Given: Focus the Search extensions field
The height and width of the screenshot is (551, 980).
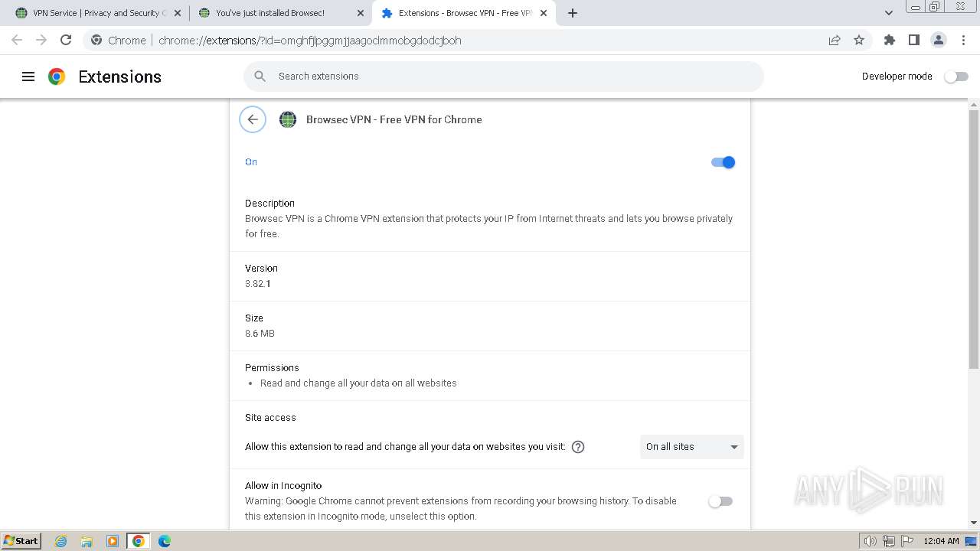Looking at the screenshot, I should (x=504, y=77).
